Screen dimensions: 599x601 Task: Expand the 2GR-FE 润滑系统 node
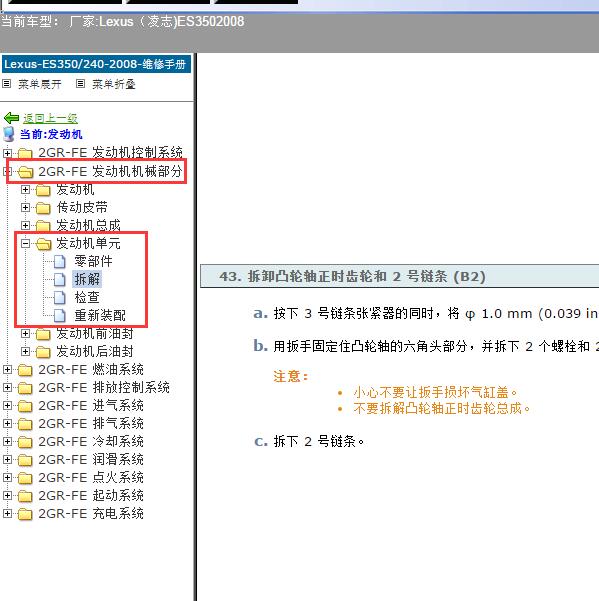7,460
